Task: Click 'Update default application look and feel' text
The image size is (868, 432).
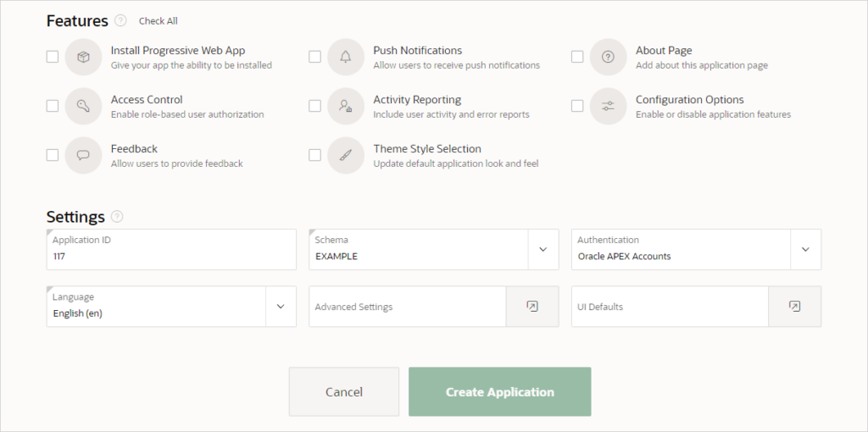Action: [x=455, y=163]
